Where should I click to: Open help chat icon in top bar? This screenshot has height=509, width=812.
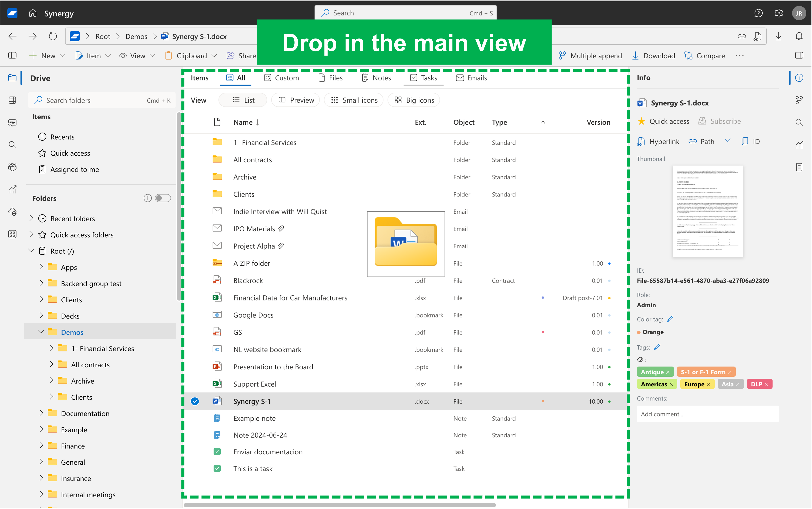(758, 13)
